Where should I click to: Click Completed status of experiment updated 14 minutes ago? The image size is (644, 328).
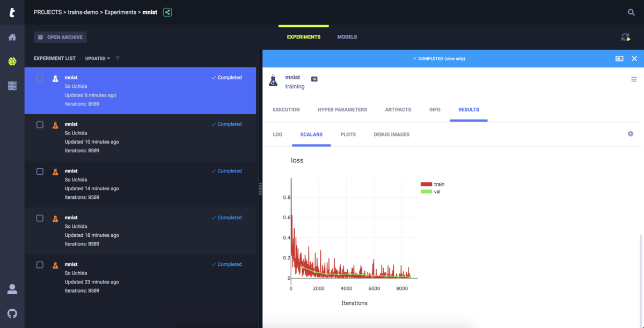pyautogui.click(x=227, y=171)
